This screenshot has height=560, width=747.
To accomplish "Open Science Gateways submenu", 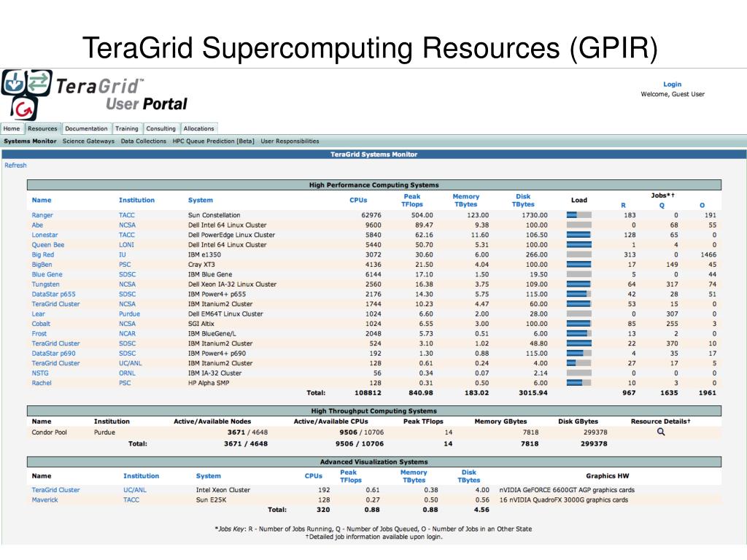I will point(88,141).
